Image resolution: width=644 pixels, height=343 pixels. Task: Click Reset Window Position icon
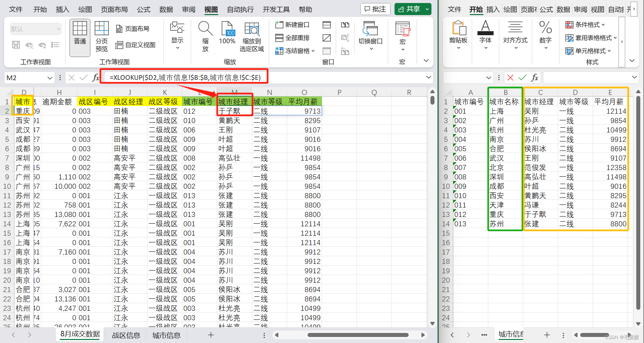pyautogui.click(x=345, y=51)
